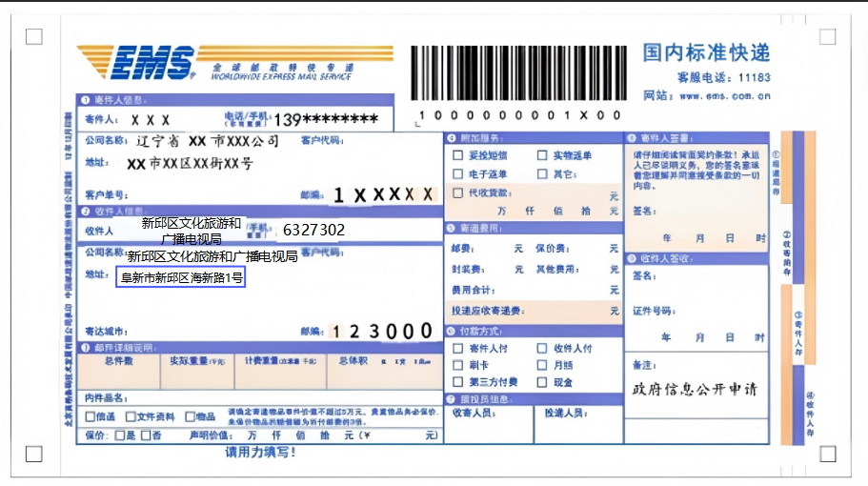Click the 其他费用 fee label
Image resolution: width=868 pixels, height=486 pixels.
pyautogui.click(x=556, y=270)
